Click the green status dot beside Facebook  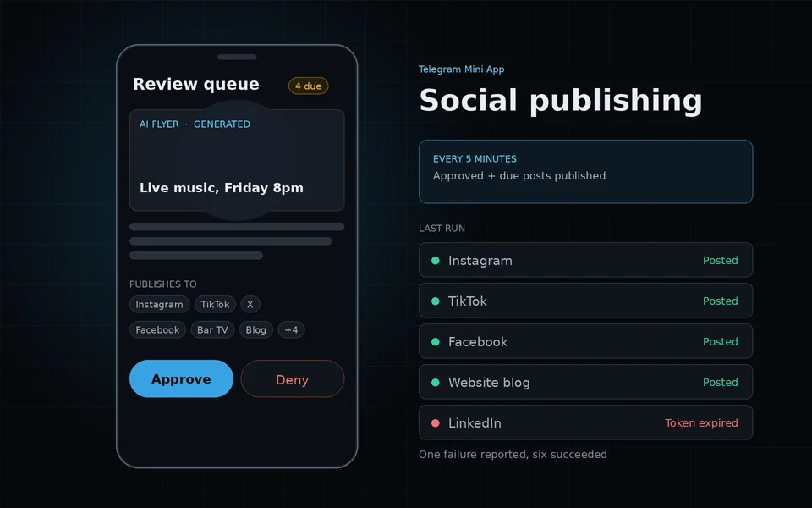pos(436,341)
